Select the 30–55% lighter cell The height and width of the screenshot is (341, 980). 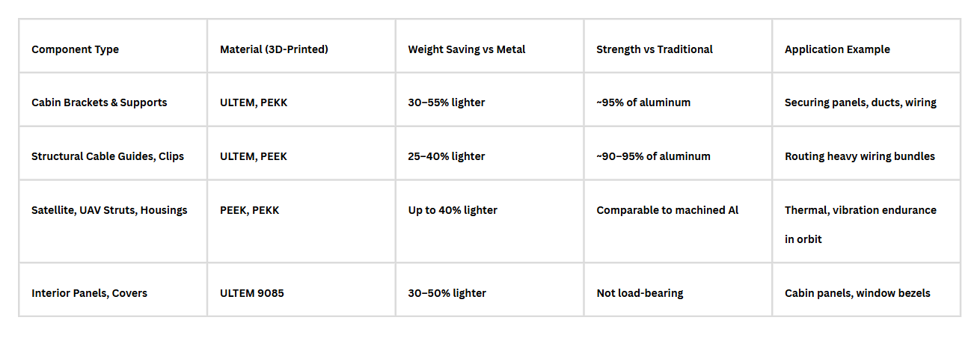490,99
